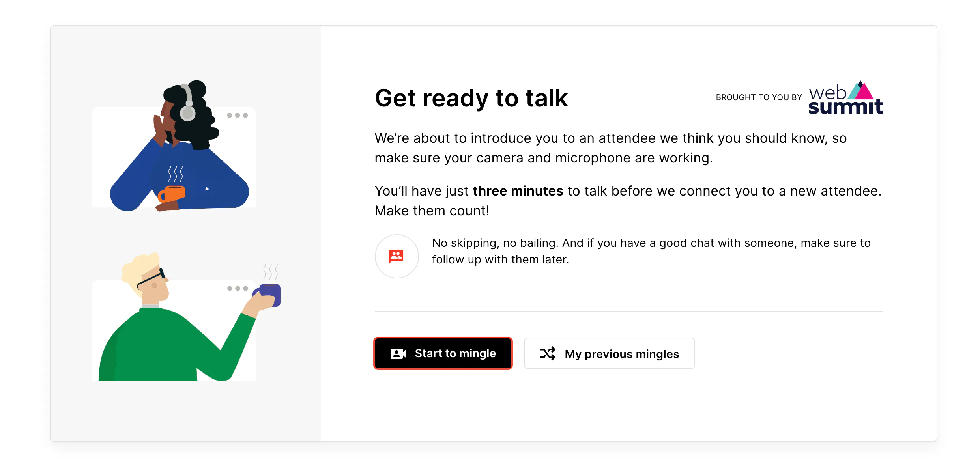Screen dimensions: 980x459
Task: Click the red people chat bubble icon
Action: click(396, 256)
